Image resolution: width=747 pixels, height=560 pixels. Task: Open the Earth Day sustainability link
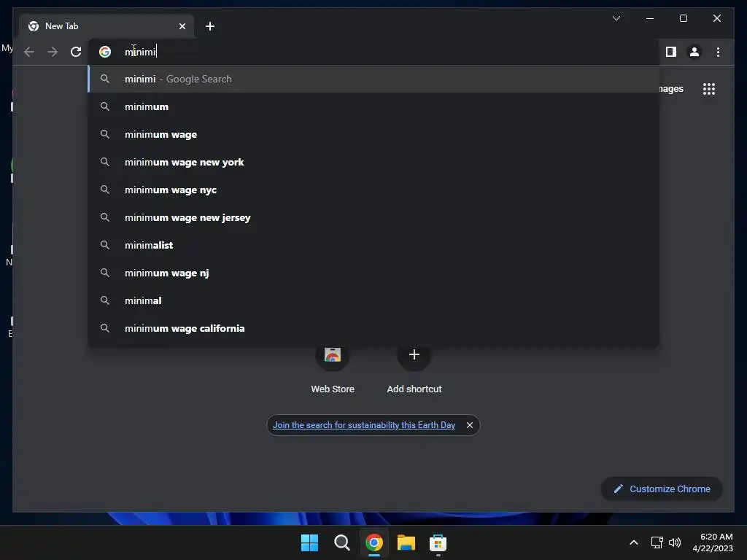(x=363, y=425)
